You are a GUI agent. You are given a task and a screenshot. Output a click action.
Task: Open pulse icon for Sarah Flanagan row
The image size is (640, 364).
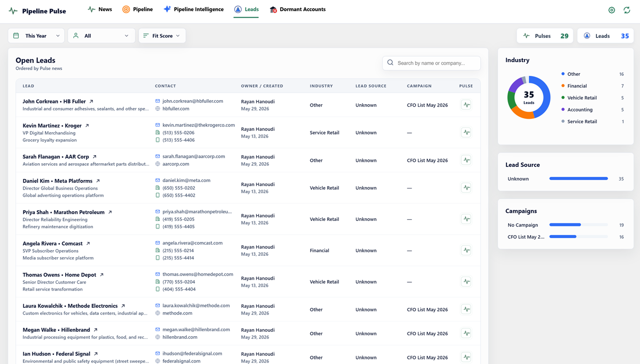click(466, 160)
